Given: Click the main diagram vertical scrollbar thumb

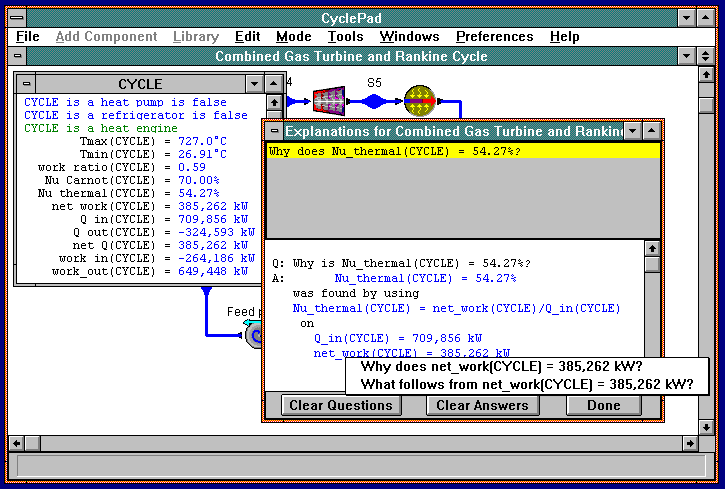Looking at the screenshot, I should (706, 105).
